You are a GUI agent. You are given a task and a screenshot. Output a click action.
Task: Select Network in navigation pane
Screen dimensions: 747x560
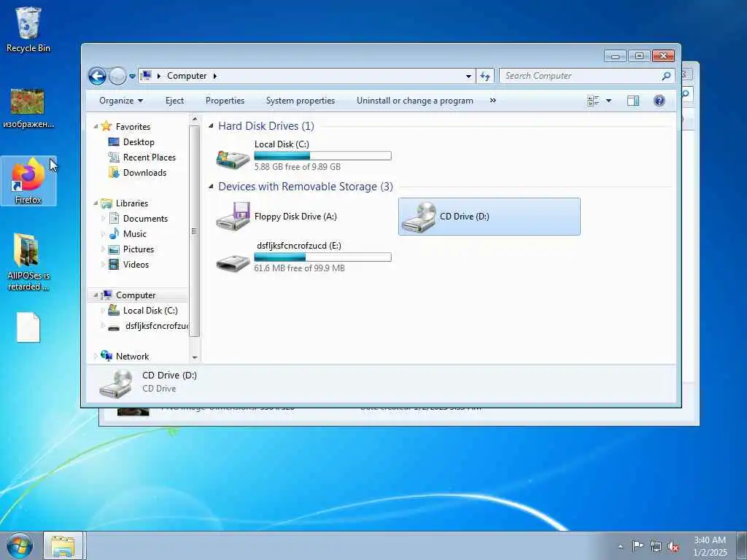point(133,356)
